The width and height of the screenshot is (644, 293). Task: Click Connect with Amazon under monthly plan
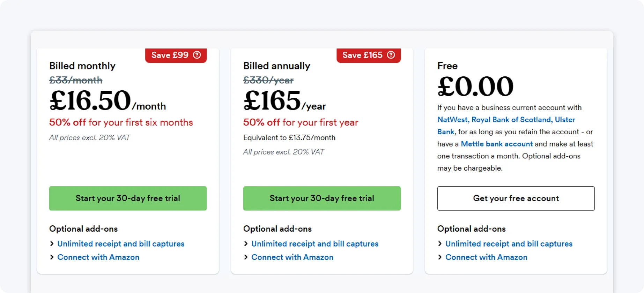pos(98,257)
